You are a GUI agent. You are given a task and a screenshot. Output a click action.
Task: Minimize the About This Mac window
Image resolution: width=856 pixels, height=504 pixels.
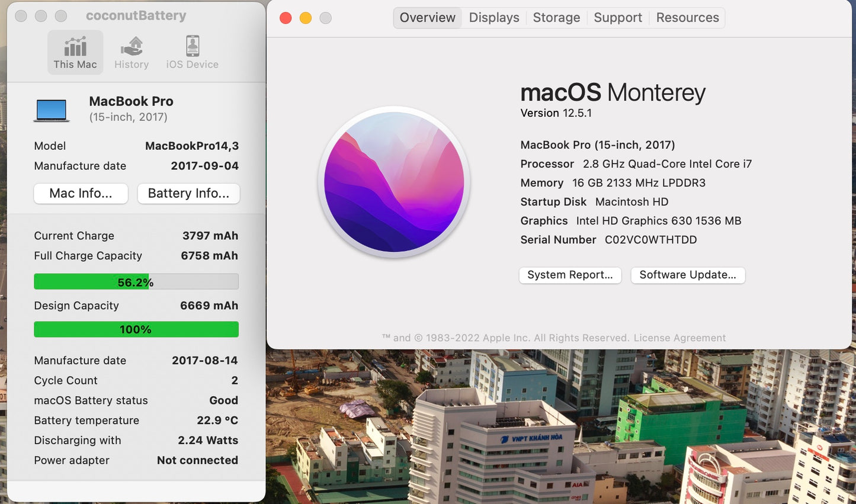click(306, 18)
